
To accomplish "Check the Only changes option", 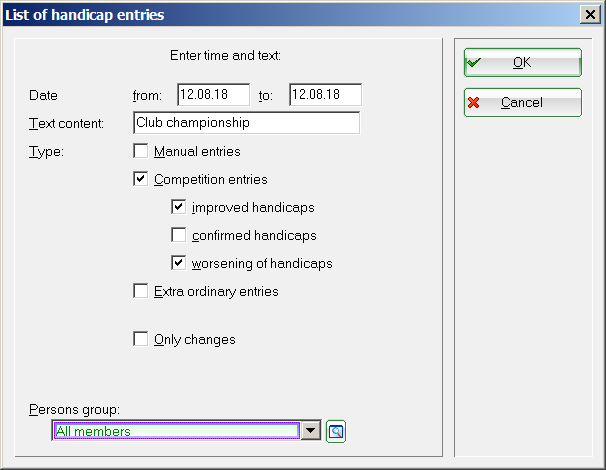I will 140,339.
